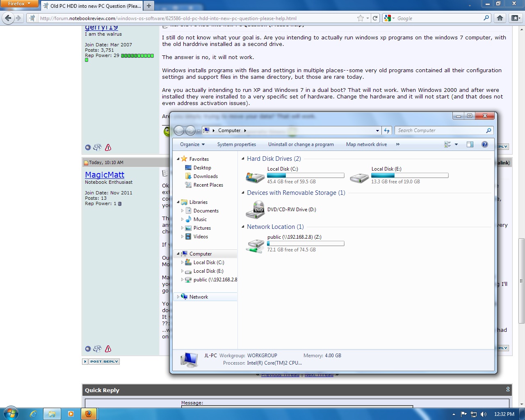Viewport: 525px width, 420px height.
Task: Open Local Disk (C:) drive icon
Action: point(255,177)
